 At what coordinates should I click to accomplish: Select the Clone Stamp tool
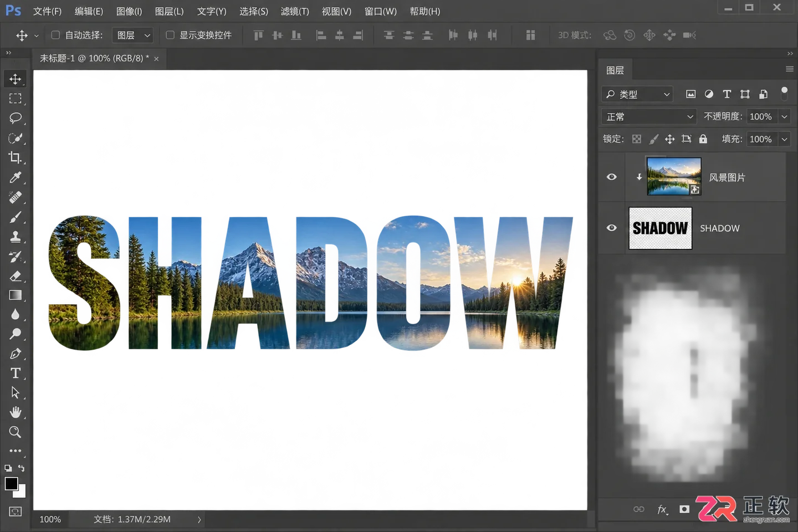point(15,237)
